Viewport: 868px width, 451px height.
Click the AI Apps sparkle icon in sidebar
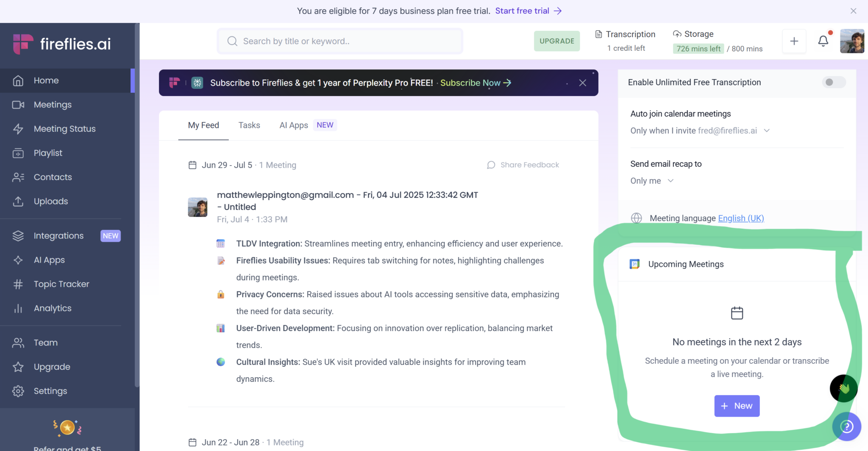point(18,260)
